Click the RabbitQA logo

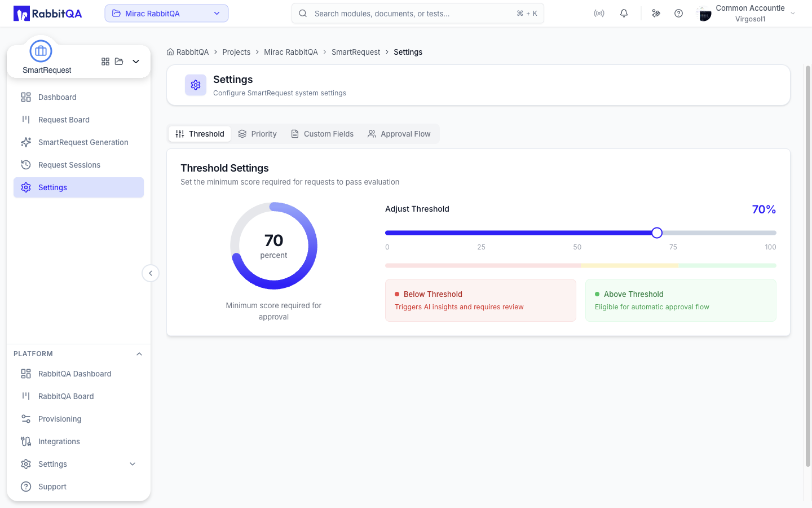pos(48,14)
